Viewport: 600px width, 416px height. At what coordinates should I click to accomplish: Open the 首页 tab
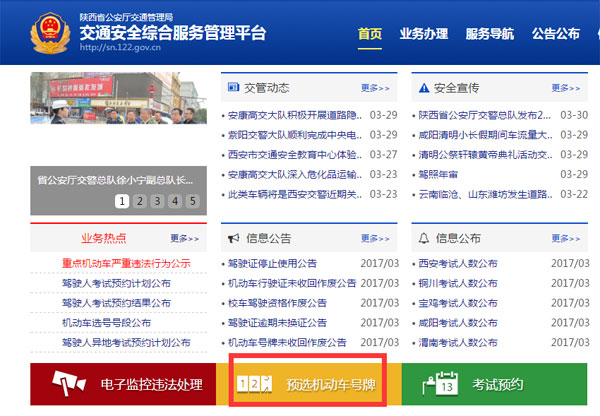pyautogui.click(x=370, y=34)
